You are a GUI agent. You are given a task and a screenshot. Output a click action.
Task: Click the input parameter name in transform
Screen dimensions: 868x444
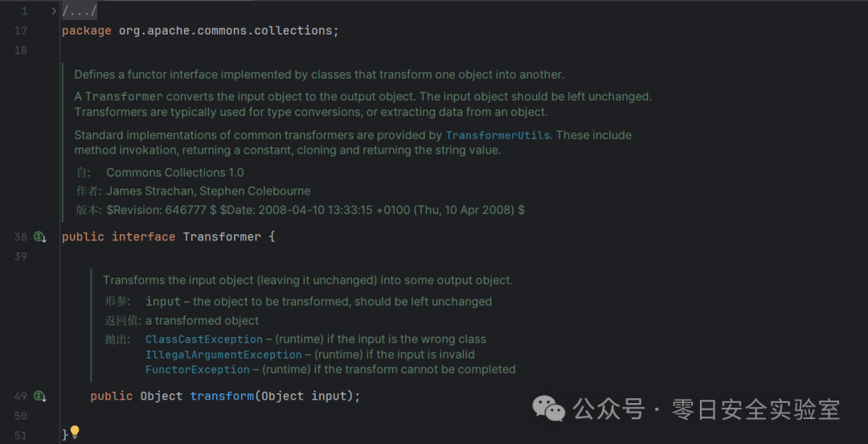pyautogui.click(x=329, y=397)
